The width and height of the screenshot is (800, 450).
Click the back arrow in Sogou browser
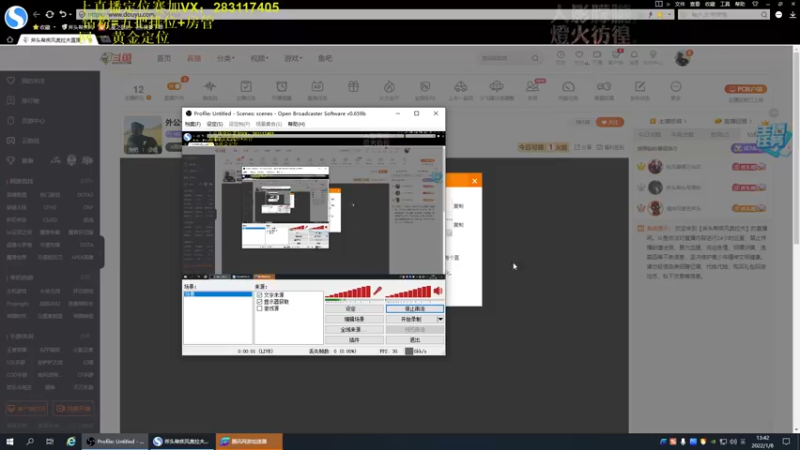pos(36,14)
